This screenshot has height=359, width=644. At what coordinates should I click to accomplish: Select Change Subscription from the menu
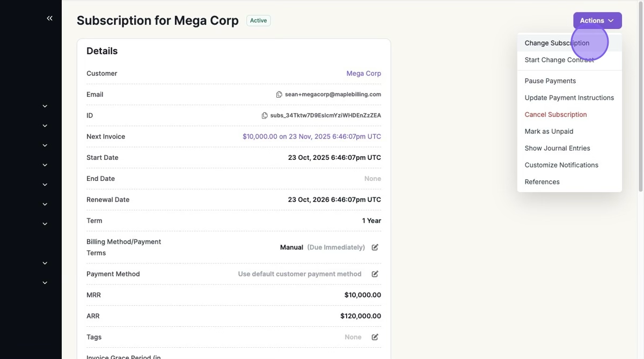(x=557, y=43)
